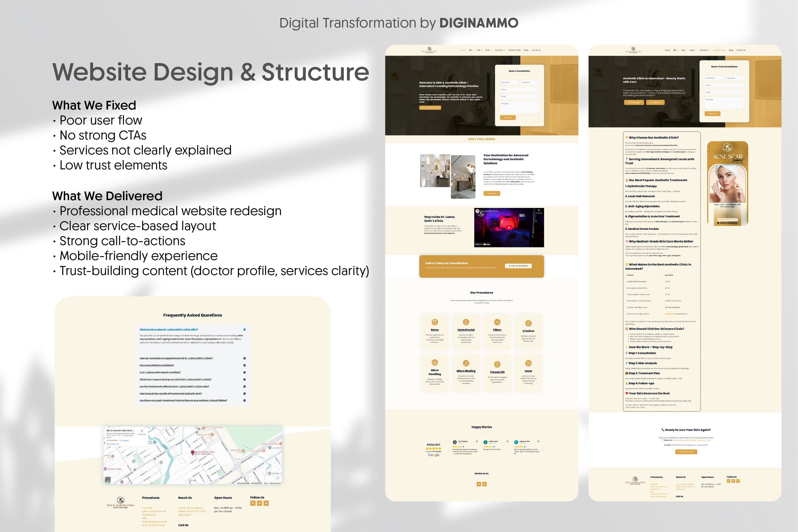Click the Thread Lift procedure icon

pyautogui.click(x=497, y=364)
